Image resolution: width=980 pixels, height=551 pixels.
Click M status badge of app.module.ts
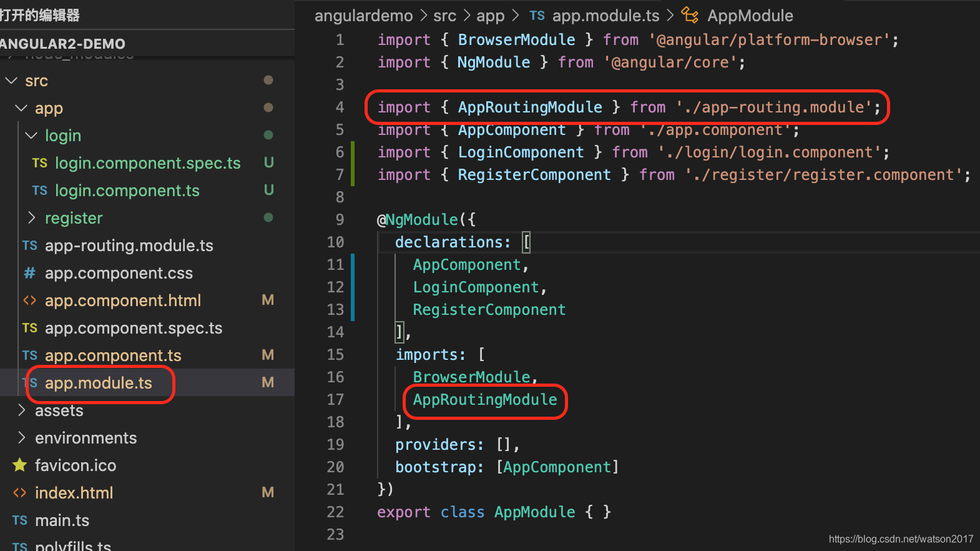click(268, 382)
